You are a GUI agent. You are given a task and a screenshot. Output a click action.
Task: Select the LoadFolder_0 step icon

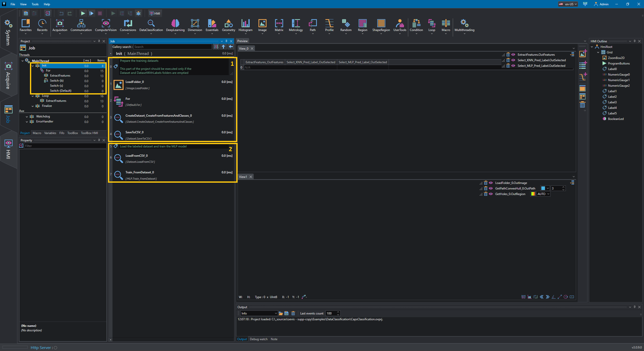(118, 85)
